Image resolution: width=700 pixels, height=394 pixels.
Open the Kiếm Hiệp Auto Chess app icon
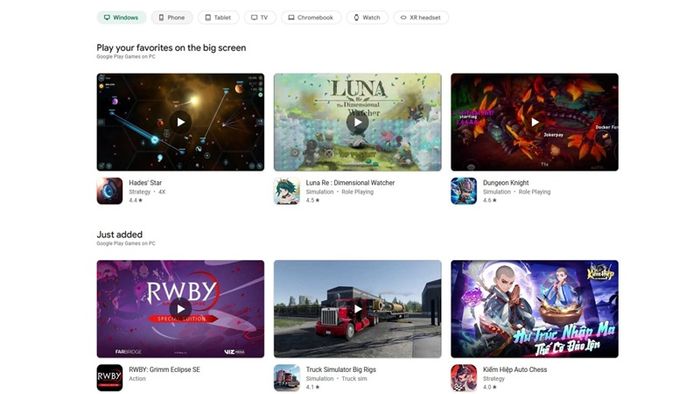point(464,377)
